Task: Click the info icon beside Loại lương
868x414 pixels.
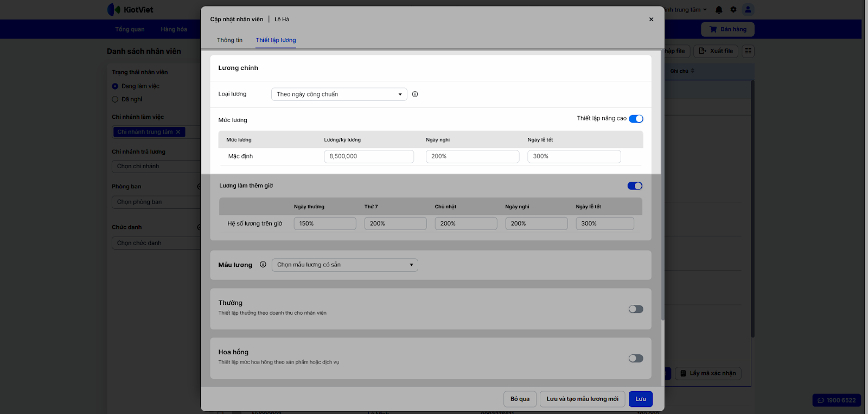Action: point(415,94)
